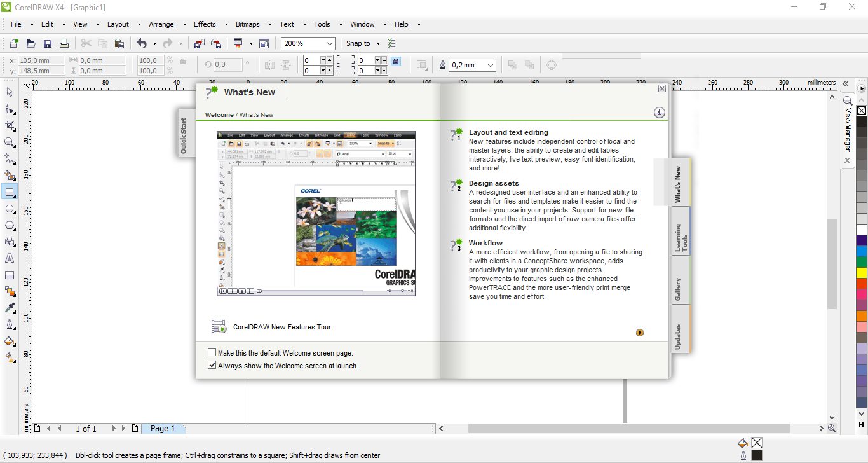Launch the CorelDRAW New Features Tour
Screen dimensions: 868x463
click(x=282, y=327)
